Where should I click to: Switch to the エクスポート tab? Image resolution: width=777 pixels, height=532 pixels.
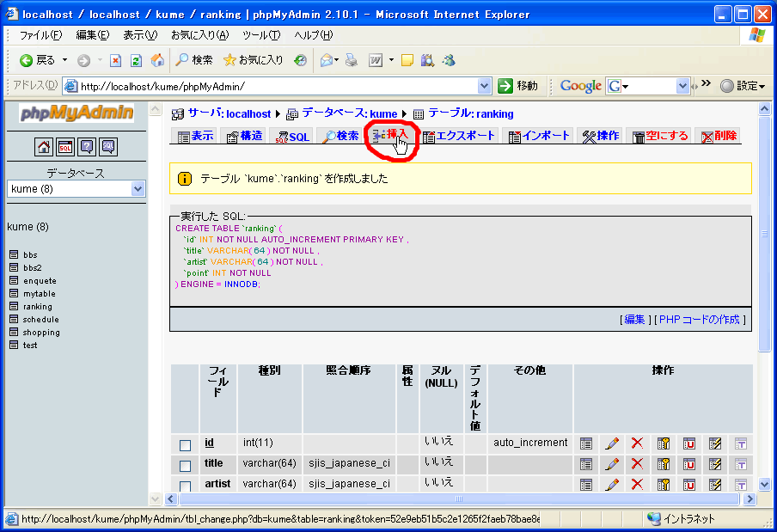pos(459,136)
